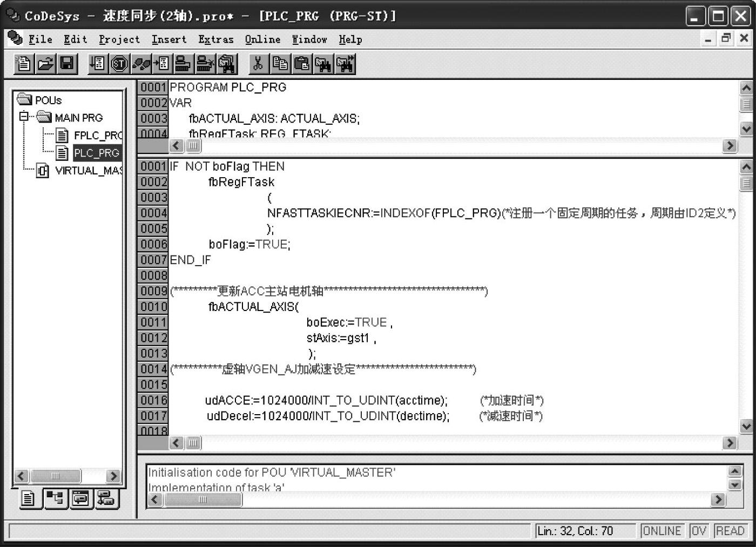
Task: Click the code editor horizontal scroll-left arrow
Action: (x=177, y=443)
